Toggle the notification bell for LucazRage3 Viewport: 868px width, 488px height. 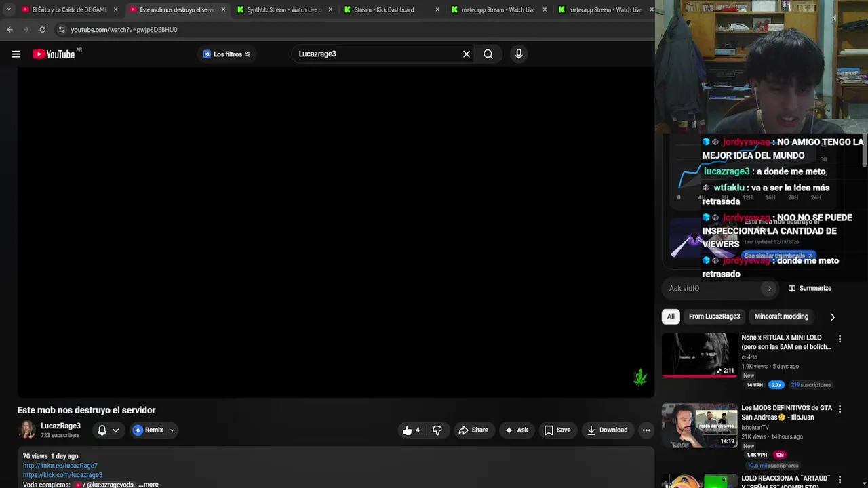click(102, 430)
